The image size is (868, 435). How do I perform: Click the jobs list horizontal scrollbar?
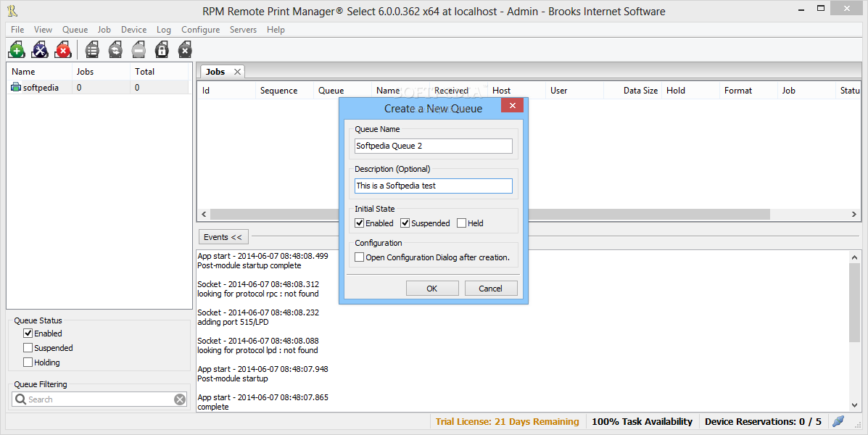click(490, 214)
